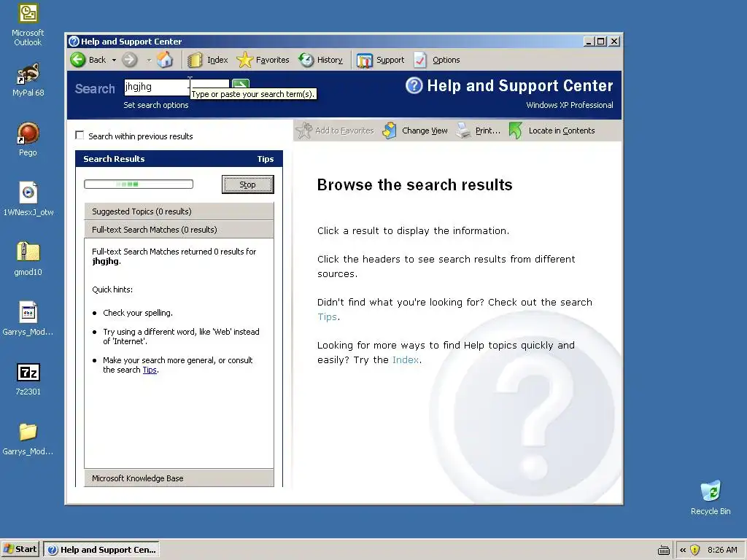Click the Locate in Contents icon
Viewport: 747px width, 560px height.
point(516,131)
